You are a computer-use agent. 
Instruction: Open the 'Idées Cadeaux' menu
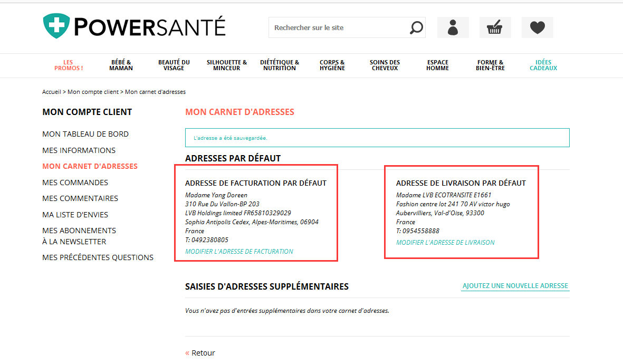click(543, 65)
